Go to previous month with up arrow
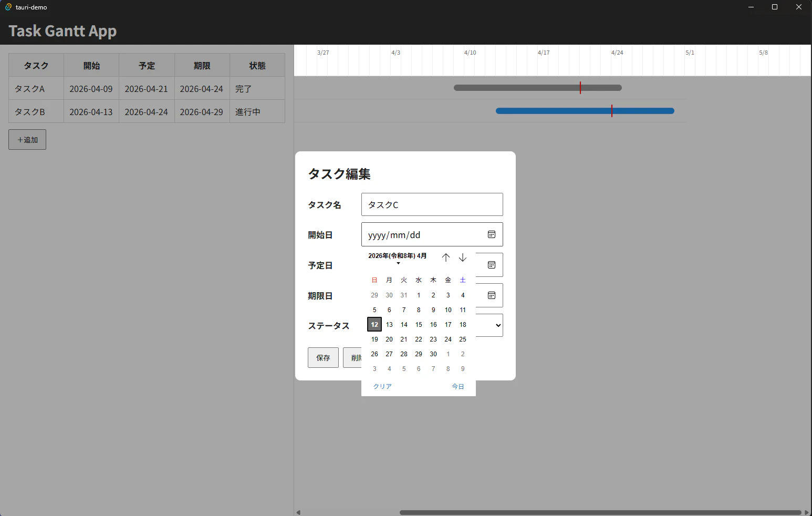The image size is (812, 516). point(446,257)
